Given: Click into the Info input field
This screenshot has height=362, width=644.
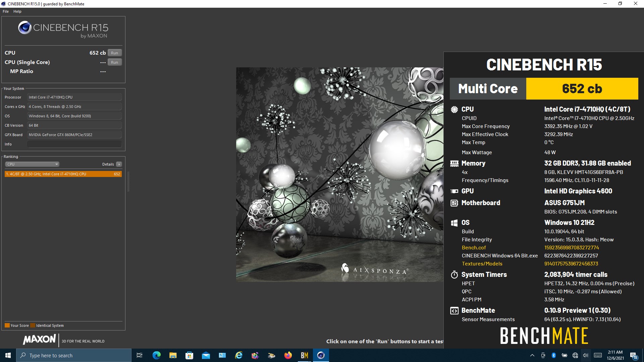Looking at the screenshot, I should tap(74, 144).
